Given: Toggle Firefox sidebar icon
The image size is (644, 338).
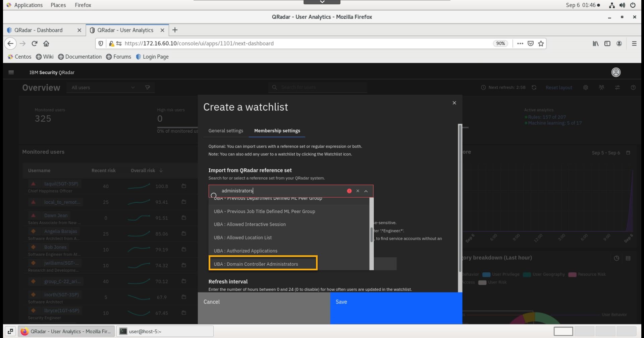Looking at the screenshot, I should tap(607, 44).
